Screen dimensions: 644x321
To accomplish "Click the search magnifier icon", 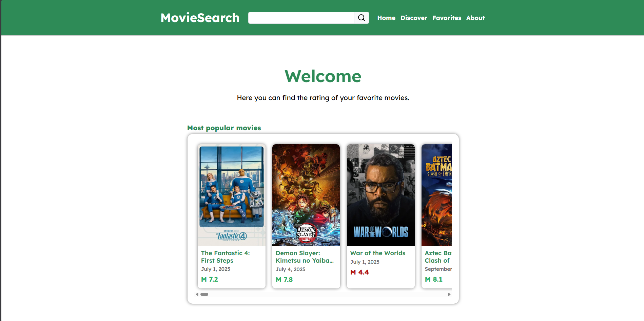I will coord(362,18).
